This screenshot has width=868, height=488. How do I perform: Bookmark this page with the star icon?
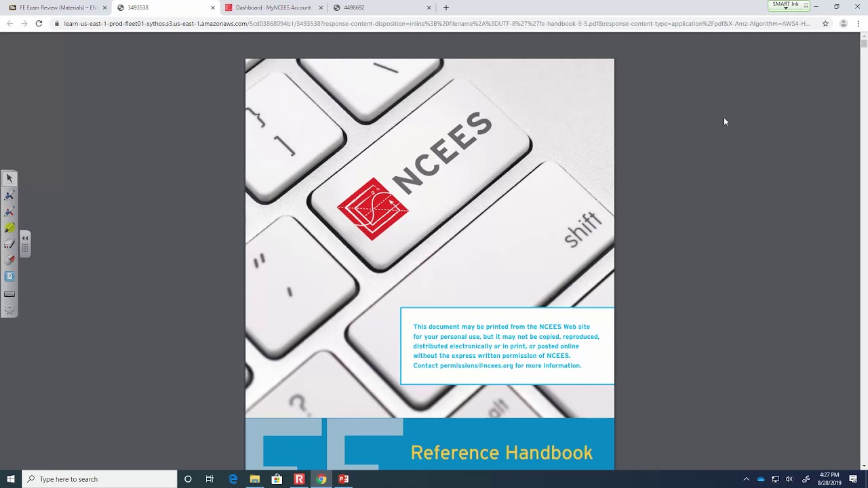pyautogui.click(x=825, y=24)
